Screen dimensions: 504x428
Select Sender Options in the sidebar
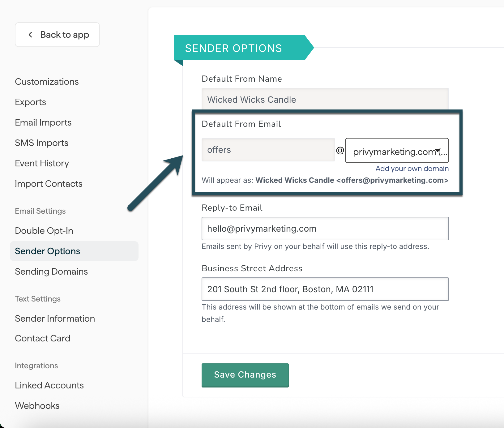(47, 251)
